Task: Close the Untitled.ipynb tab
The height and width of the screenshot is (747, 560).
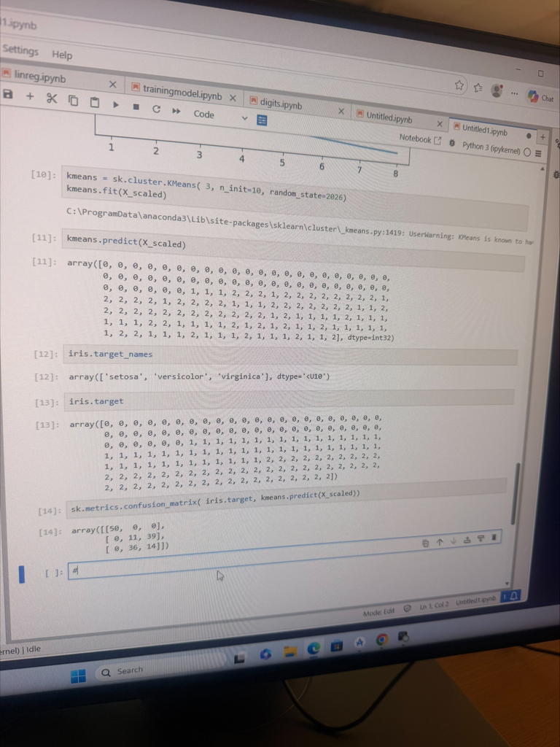Action: tap(440, 124)
